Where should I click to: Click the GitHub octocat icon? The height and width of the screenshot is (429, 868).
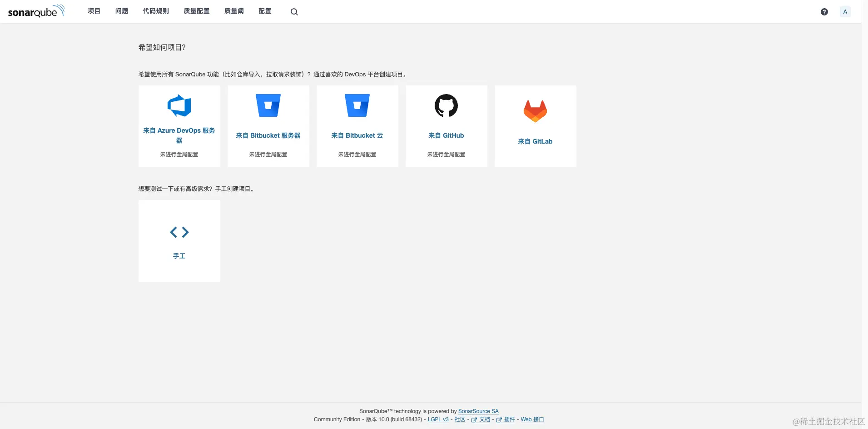pos(446,105)
